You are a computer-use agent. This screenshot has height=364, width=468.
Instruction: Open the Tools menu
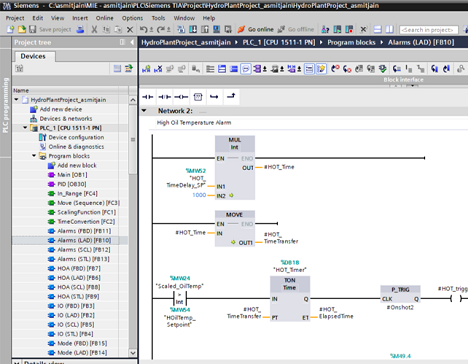(x=158, y=18)
